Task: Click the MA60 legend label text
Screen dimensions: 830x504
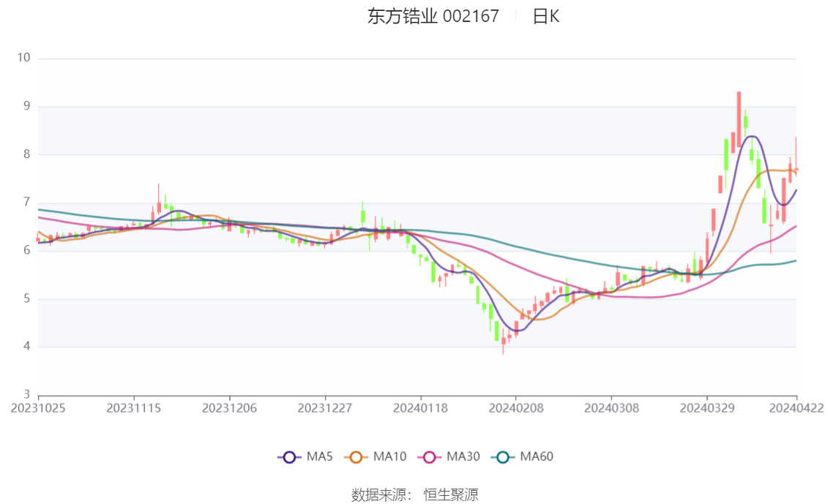Action: 536,456
